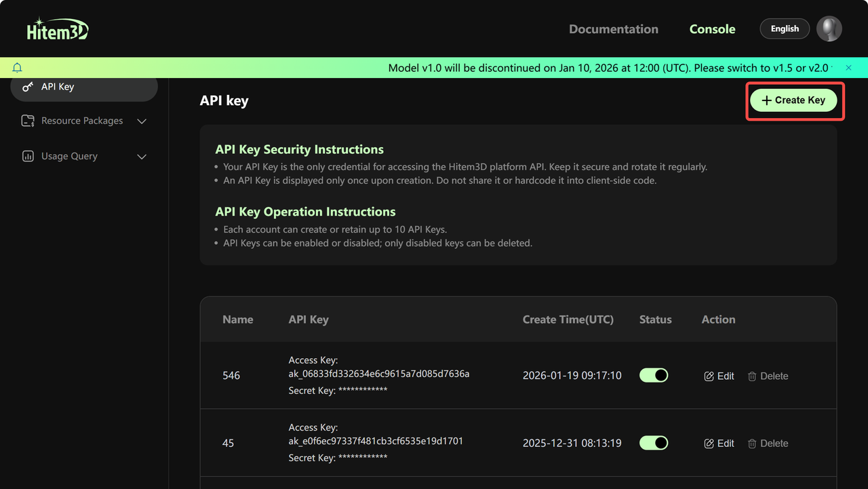Image resolution: width=868 pixels, height=489 pixels.
Task: Go to the Documentation tab
Action: point(613,29)
